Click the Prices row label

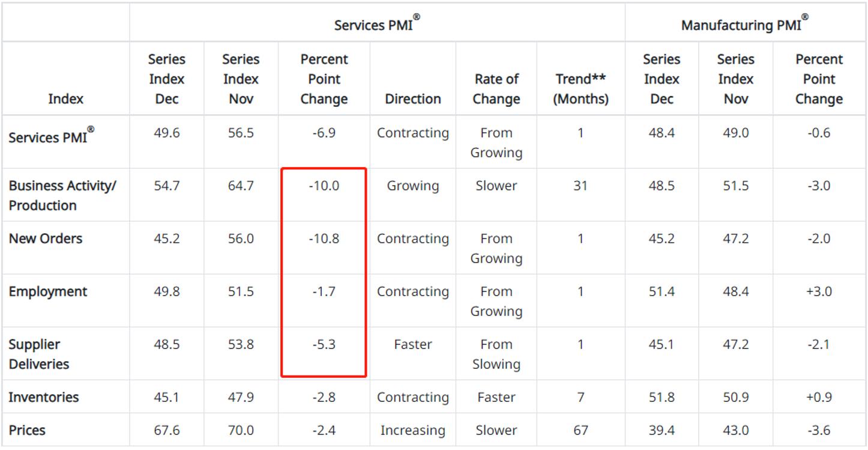pyautogui.click(x=27, y=430)
